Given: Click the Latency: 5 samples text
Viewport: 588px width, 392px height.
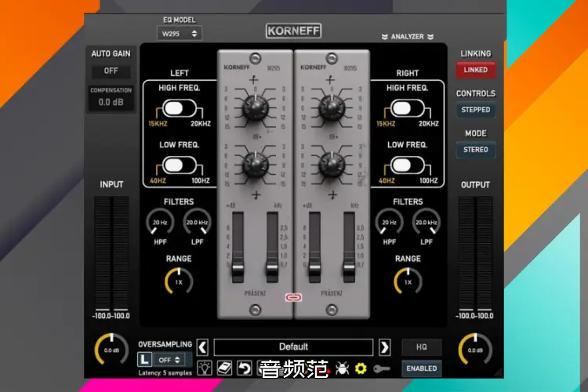Looking at the screenshot, I should (165, 373).
